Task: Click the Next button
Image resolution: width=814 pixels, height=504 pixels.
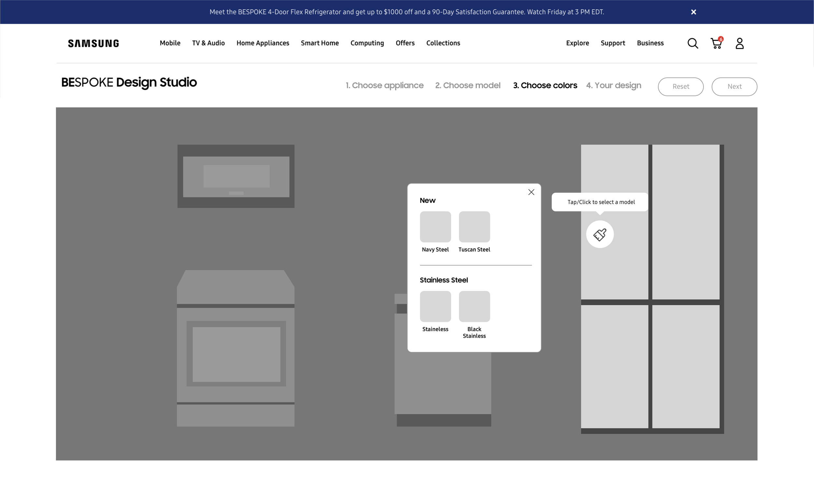Action: tap(734, 87)
